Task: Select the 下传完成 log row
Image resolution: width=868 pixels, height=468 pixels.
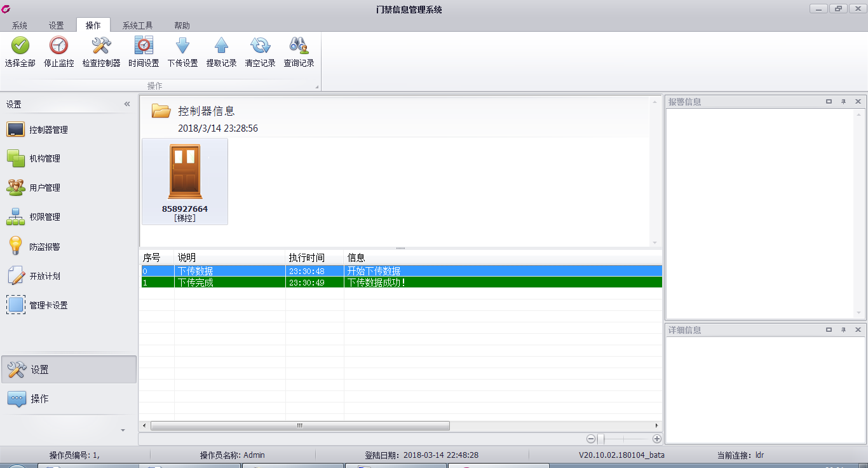Action: [x=401, y=282]
